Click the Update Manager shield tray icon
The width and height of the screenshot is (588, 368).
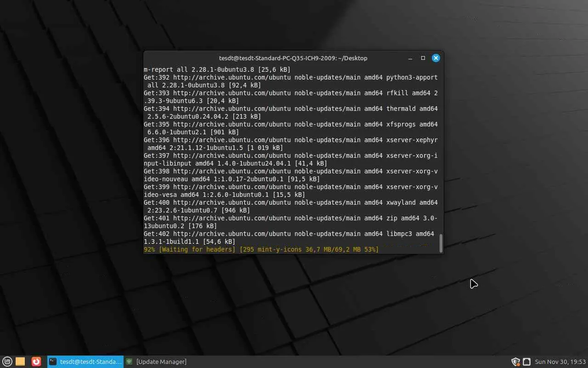pyautogui.click(x=515, y=362)
